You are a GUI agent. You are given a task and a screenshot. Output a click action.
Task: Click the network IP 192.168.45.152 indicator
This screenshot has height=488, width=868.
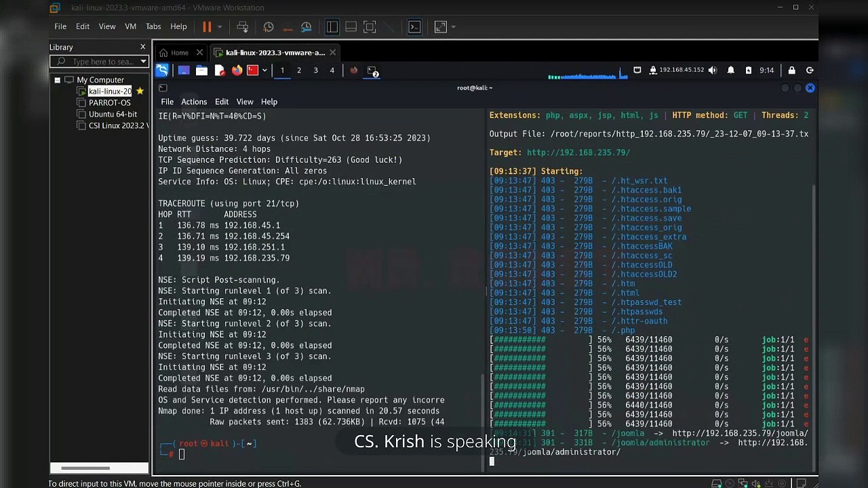676,70
